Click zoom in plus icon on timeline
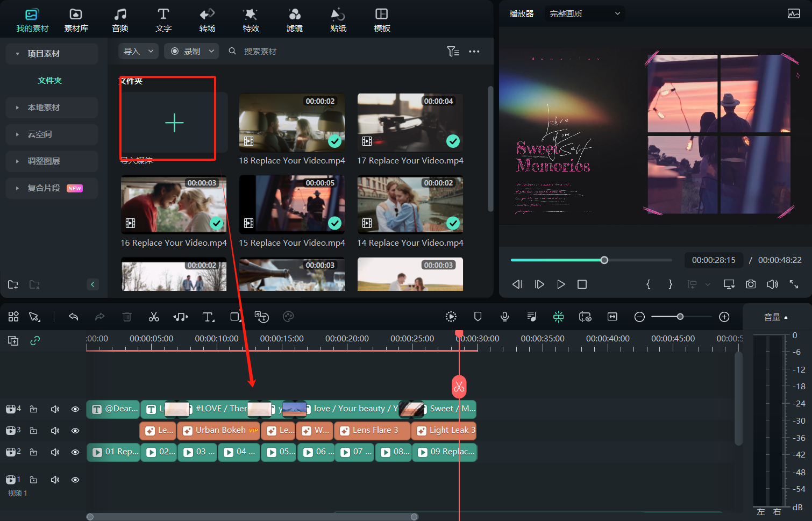The width and height of the screenshot is (812, 521). pyautogui.click(x=724, y=317)
